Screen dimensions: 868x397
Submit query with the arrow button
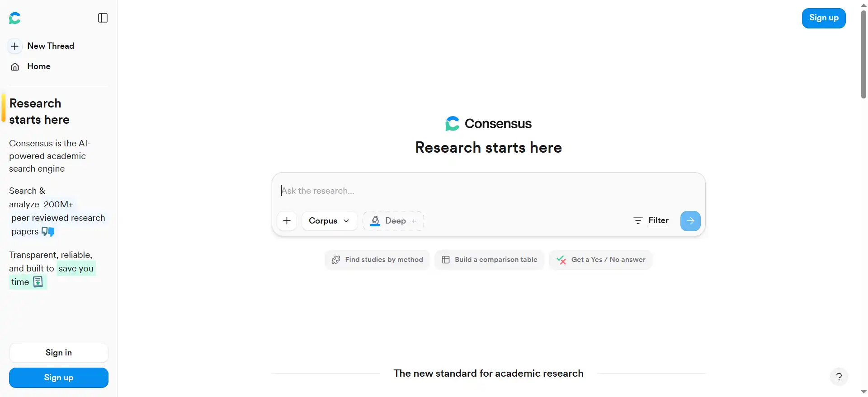coord(690,221)
